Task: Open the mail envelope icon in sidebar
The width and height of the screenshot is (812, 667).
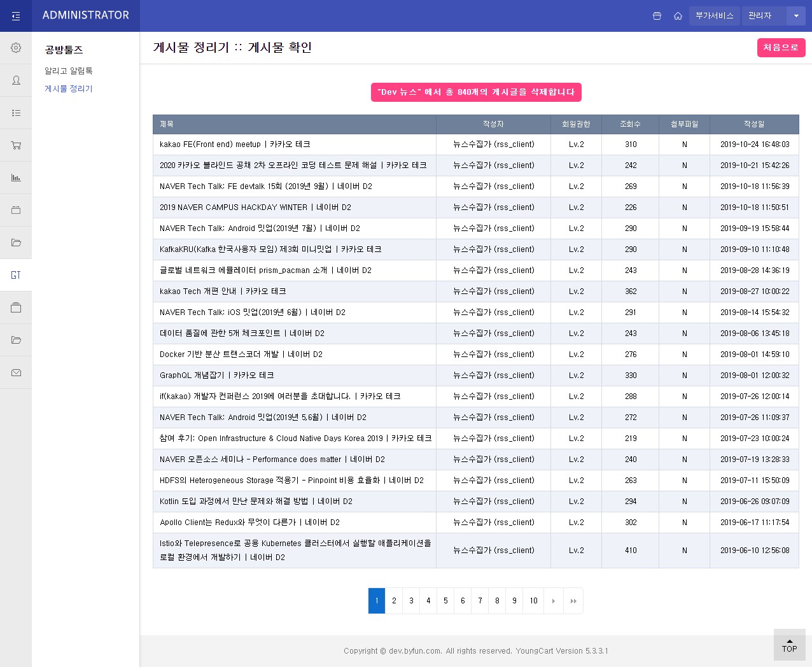Action: [x=15, y=372]
